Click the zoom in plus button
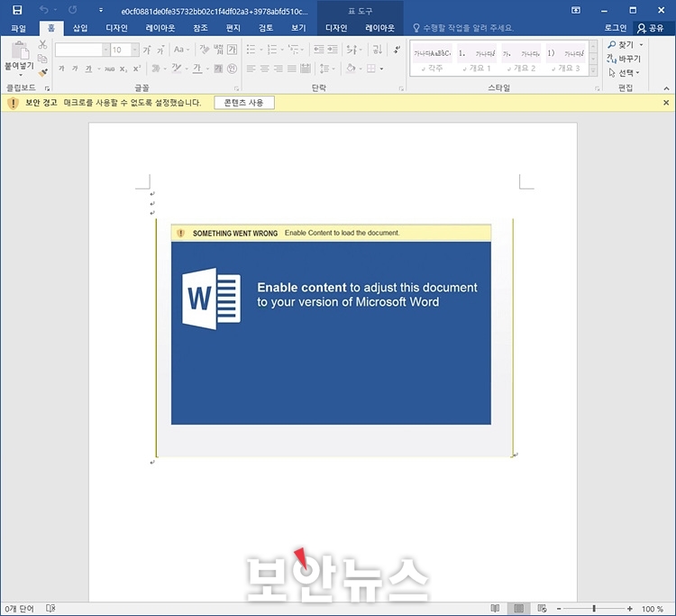This screenshot has height=616, width=676. (x=630, y=608)
